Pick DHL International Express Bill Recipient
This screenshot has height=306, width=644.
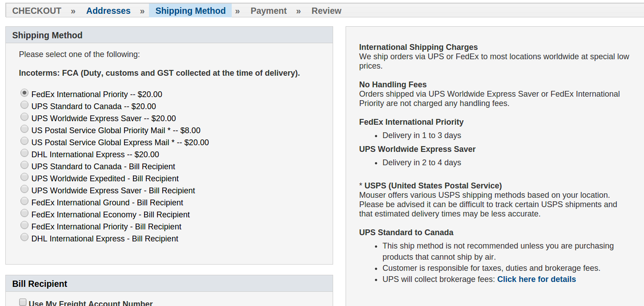pyautogui.click(x=24, y=237)
